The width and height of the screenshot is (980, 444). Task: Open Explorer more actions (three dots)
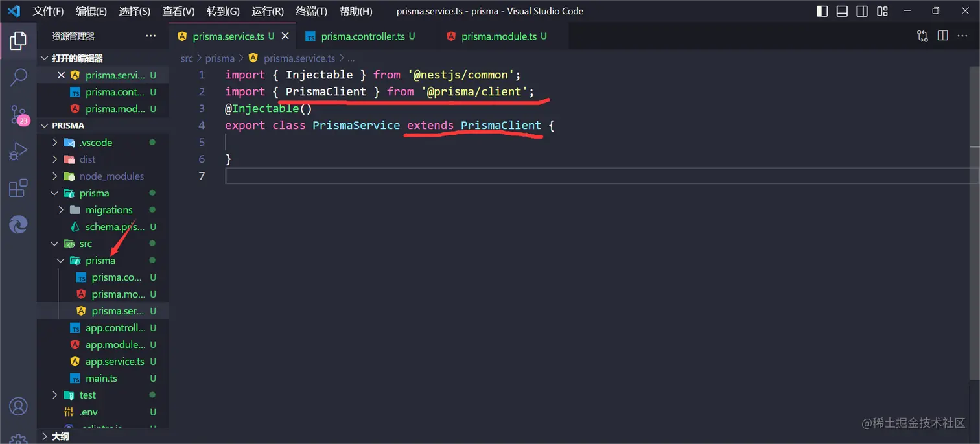point(151,36)
